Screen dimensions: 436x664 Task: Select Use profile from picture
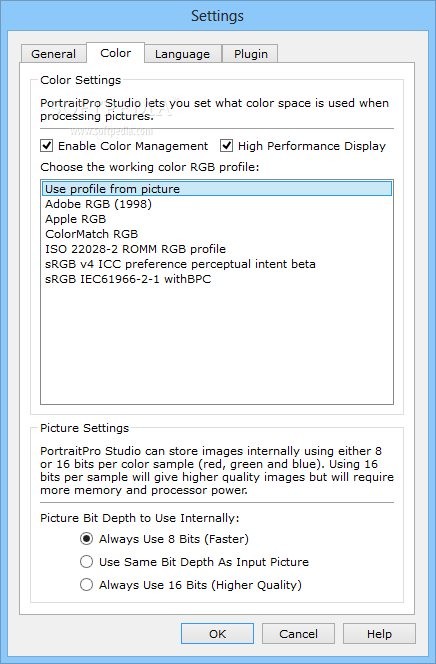click(x=217, y=188)
